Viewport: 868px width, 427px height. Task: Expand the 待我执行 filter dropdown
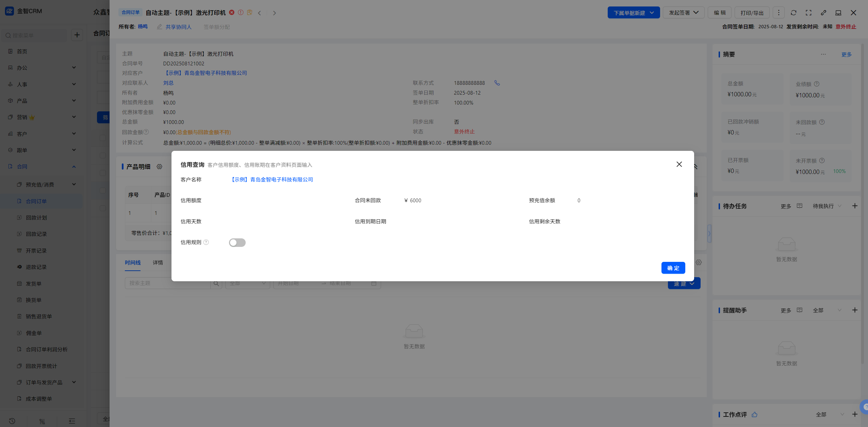[827, 206]
